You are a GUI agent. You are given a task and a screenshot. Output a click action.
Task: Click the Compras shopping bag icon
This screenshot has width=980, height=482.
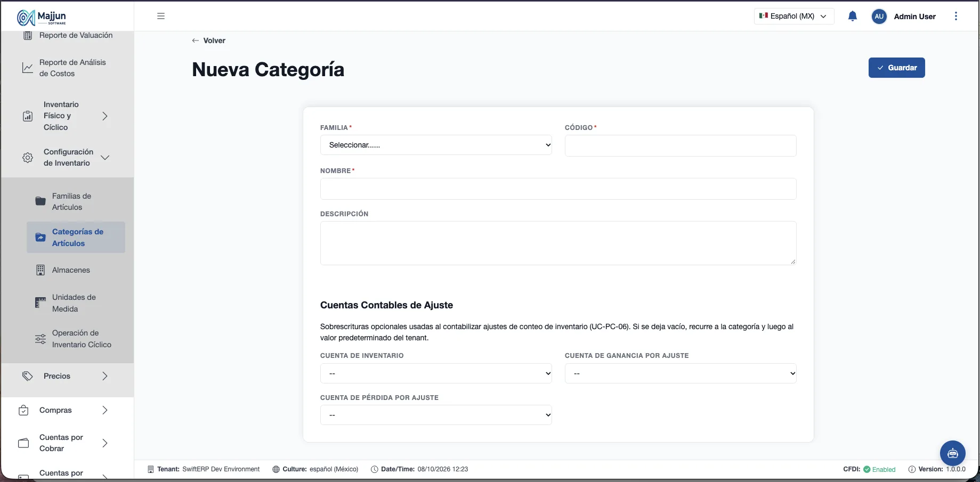23,410
